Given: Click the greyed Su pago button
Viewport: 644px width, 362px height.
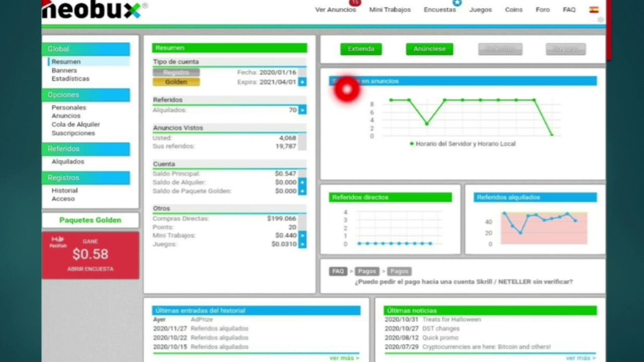Looking at the screenshot, I should point(566,49).
